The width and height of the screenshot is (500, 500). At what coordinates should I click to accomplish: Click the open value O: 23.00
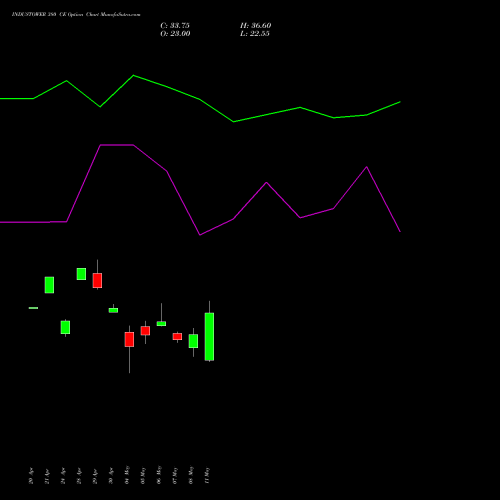pyautogui.click(x=175, y=33)
